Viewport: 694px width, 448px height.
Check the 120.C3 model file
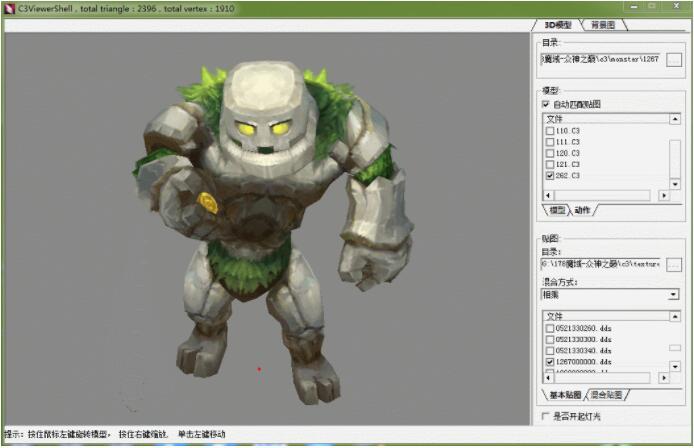tap(550, 153)
